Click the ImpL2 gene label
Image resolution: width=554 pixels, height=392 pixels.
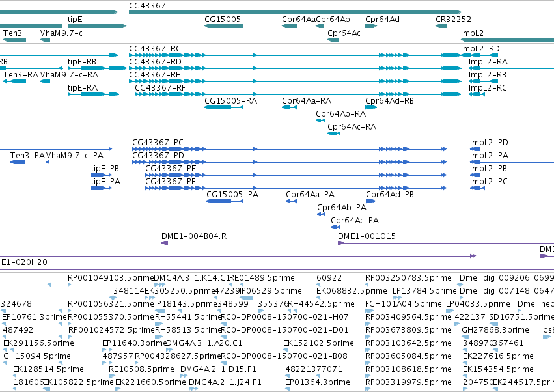click(x=472, y=33)
